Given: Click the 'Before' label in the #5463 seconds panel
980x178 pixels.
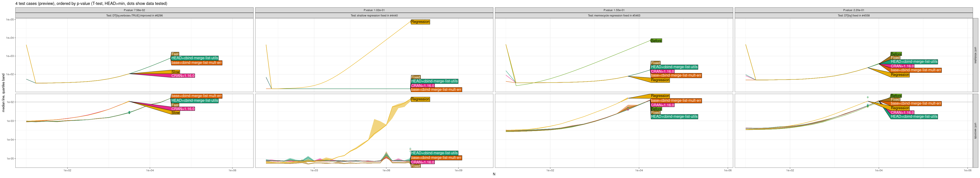Looking at the screenshot, I should [656, 109].
